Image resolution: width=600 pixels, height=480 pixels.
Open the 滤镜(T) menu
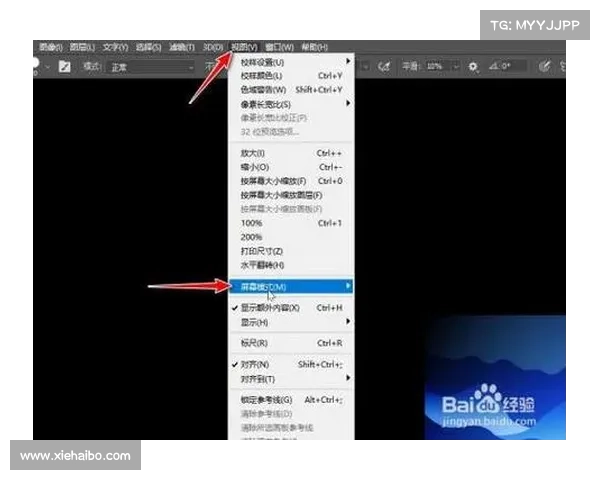[x=182, y=47]
